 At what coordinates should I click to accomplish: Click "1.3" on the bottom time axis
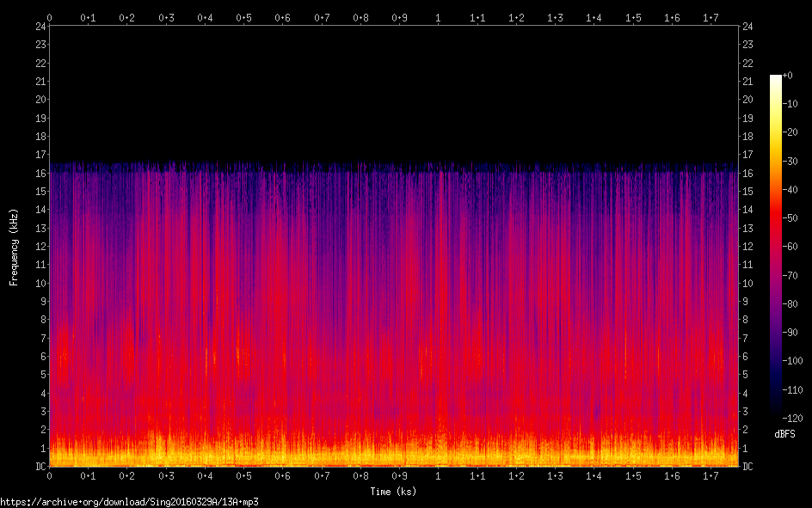coord(555,476)
